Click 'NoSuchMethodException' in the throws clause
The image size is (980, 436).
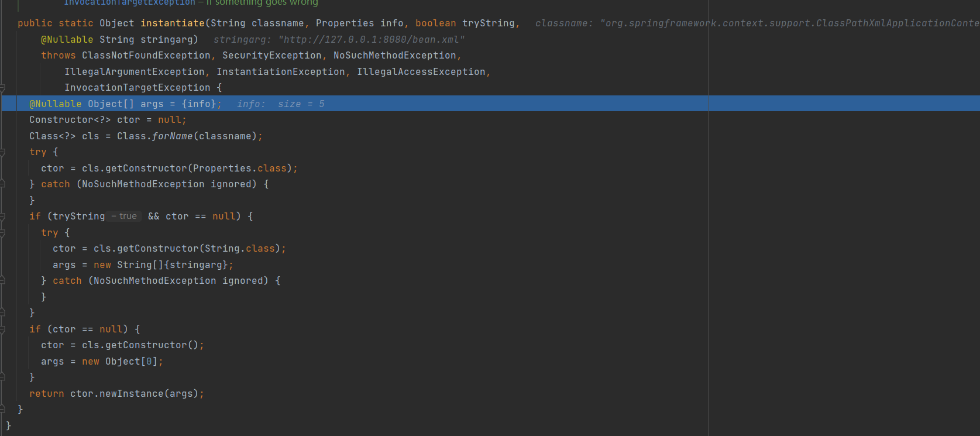click(x=394, y=56)
